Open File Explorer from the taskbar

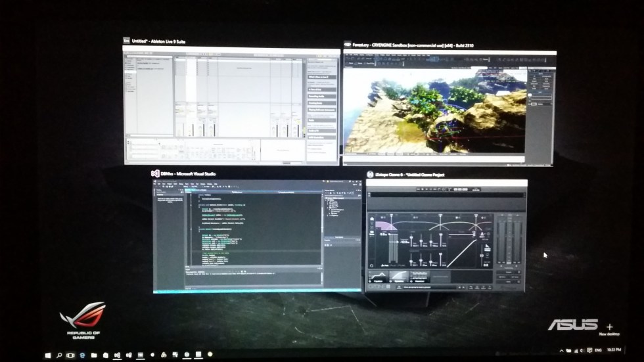coord(94,355)
